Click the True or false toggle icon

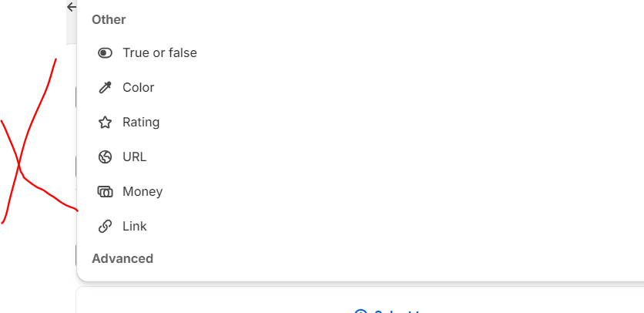[106, 53]
